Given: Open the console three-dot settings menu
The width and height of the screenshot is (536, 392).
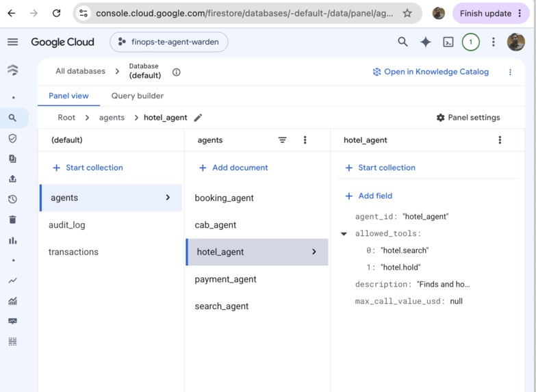Looking at the screenshot, I should coord(494,42).
